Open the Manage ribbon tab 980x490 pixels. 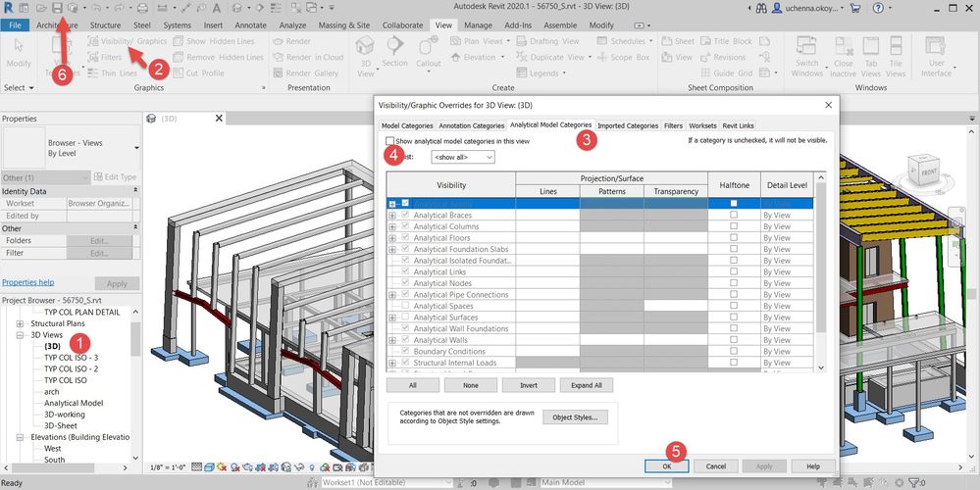(478, 24)
